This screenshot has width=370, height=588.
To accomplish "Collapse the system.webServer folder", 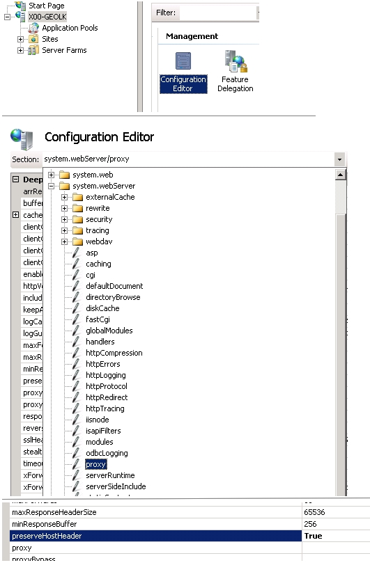I will [51, 186].
